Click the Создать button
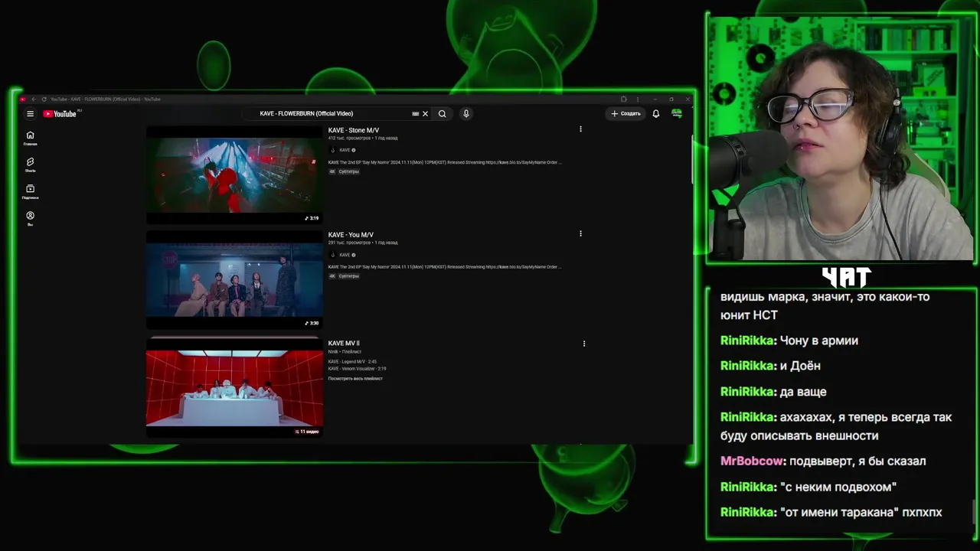980x551 pixels. click(x=626, y=114)
